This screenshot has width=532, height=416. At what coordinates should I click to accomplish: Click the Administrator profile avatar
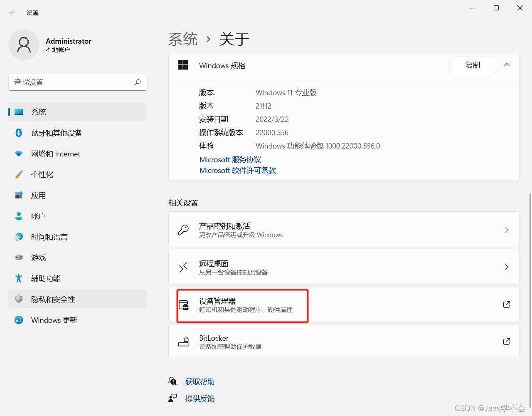(24, 45)
